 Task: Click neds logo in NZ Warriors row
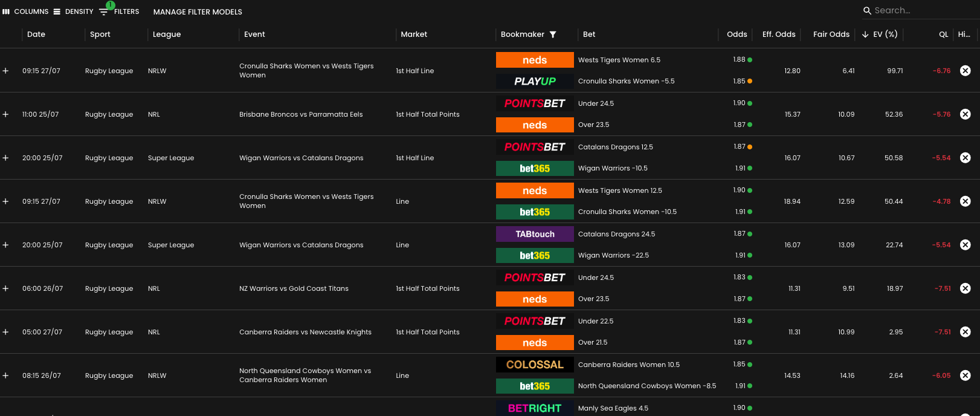pos(535,299)
